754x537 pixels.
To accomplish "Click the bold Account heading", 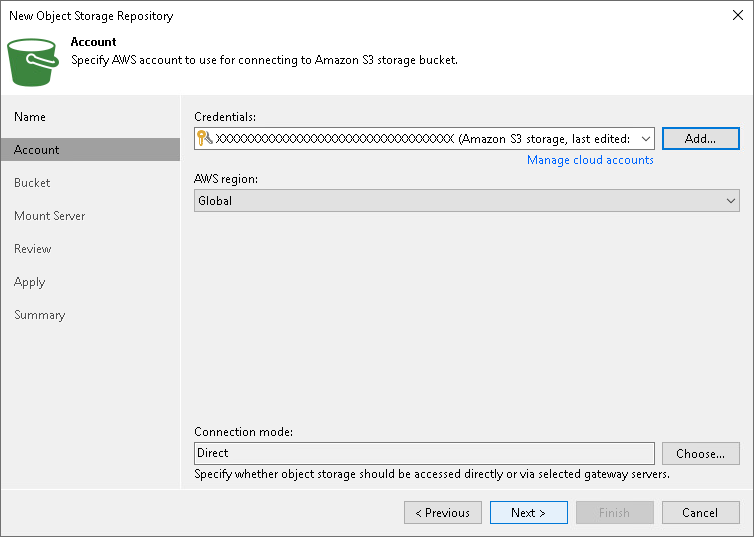I will (x=93, y=42).
